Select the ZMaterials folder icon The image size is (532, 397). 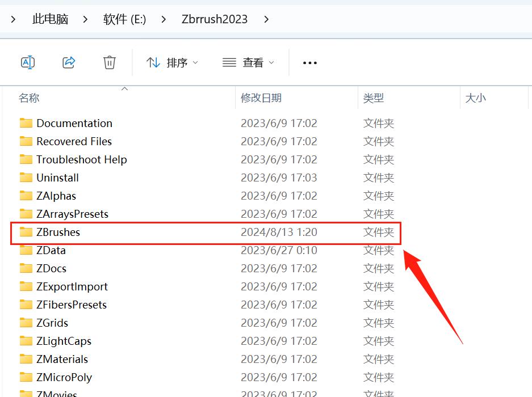click(x=26, y=359)
